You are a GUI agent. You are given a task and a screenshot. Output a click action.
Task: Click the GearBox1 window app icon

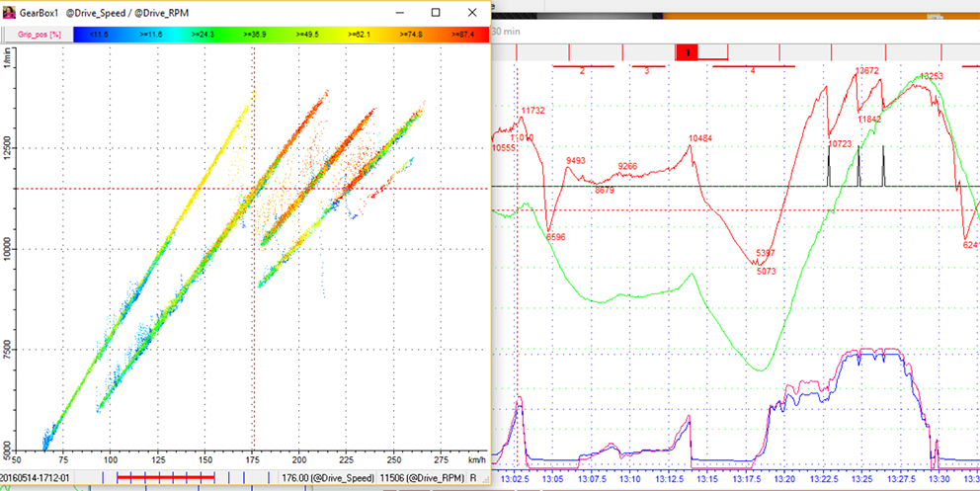tap(11, 12)
